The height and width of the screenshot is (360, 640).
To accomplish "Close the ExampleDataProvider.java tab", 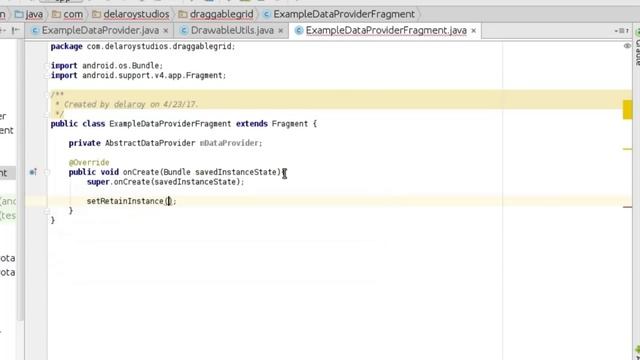I will click(x=166, y=31).
